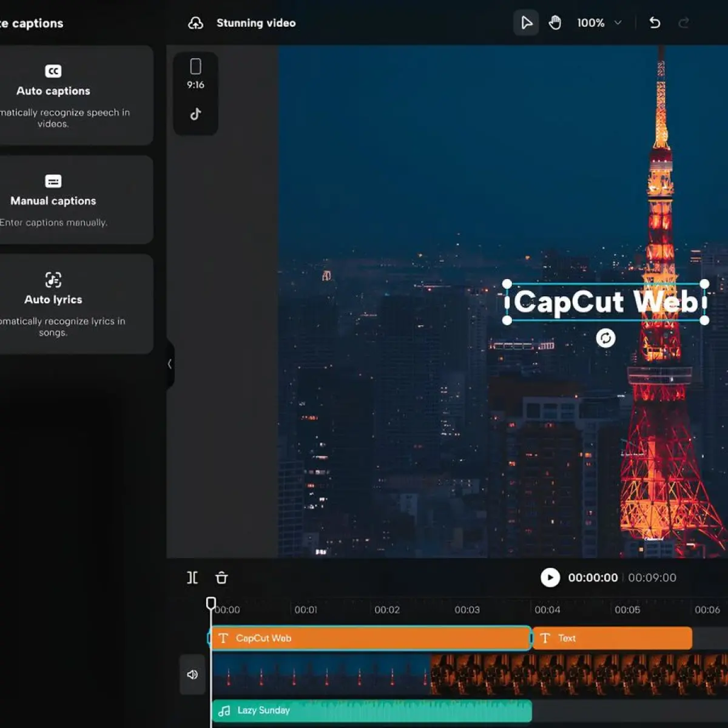Screen dimensions: 728x728
Task: Delete the selected clip with trash icon
Action: [x=221, y=578]
